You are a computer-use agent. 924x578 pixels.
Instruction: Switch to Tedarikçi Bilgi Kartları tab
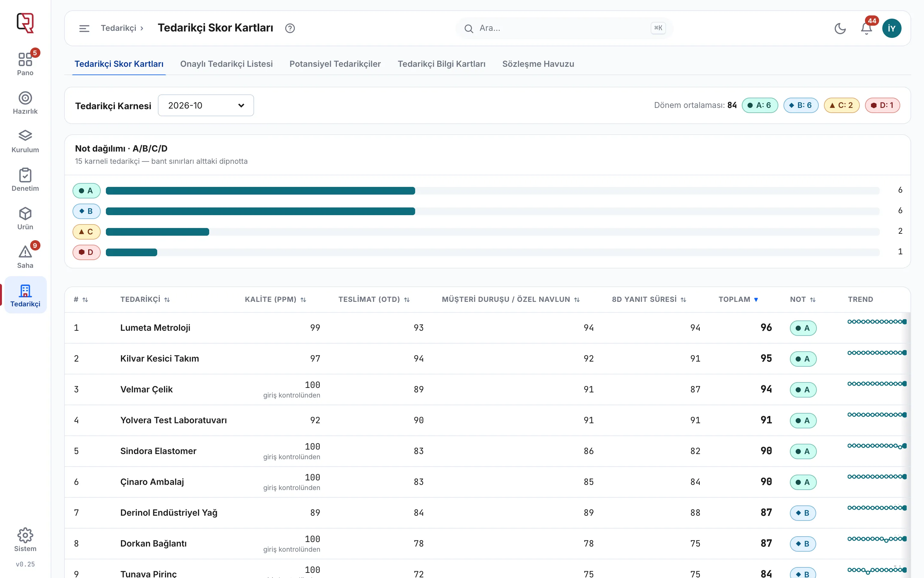tap(441, 64)
